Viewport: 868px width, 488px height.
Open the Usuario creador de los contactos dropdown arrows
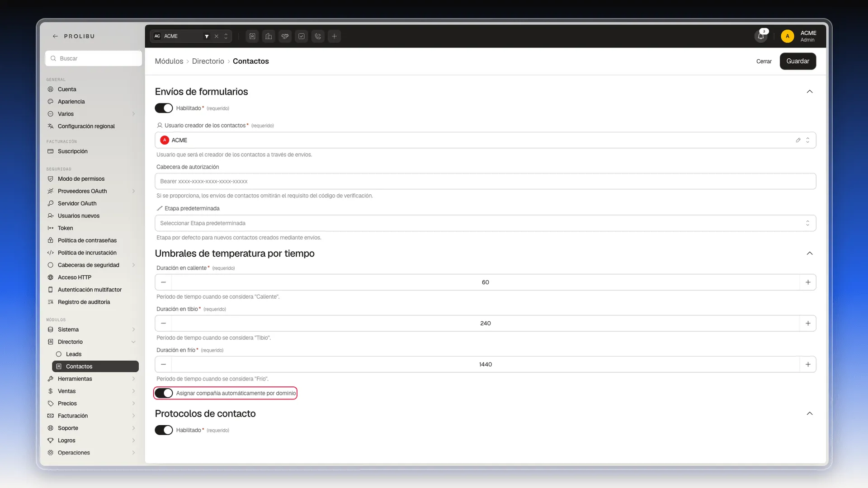click(x=808, y=140)
